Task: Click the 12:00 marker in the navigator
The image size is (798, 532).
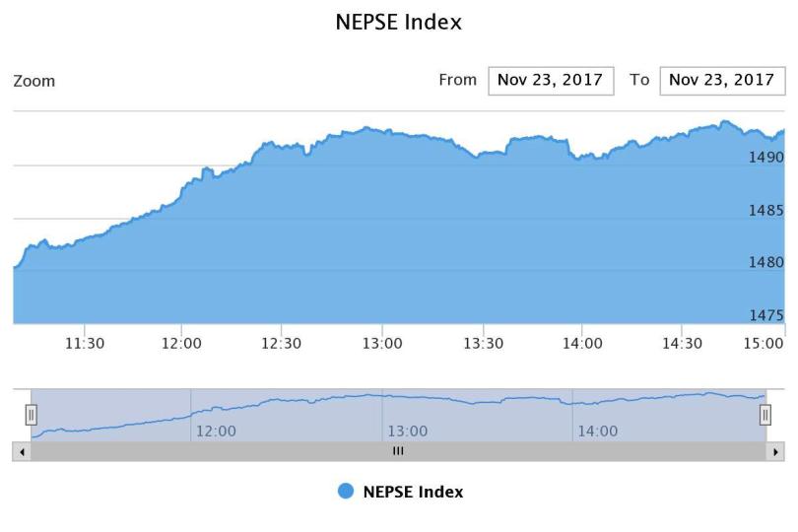Action: point(216,431)
